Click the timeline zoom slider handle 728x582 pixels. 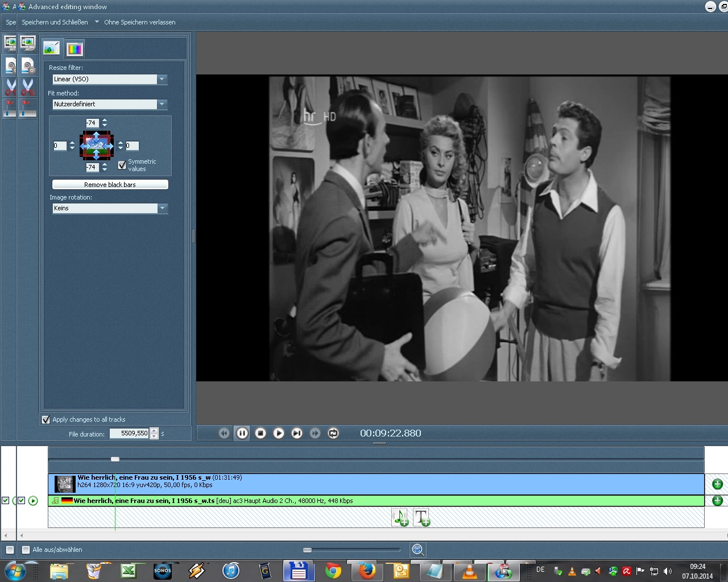[307, 550]
